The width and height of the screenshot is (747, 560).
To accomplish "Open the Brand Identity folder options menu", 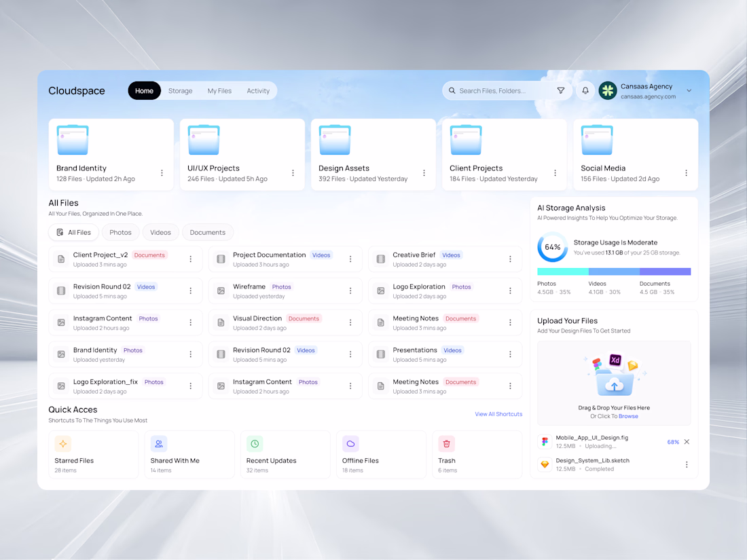I will pyautogui.click(x=162, y=173).
